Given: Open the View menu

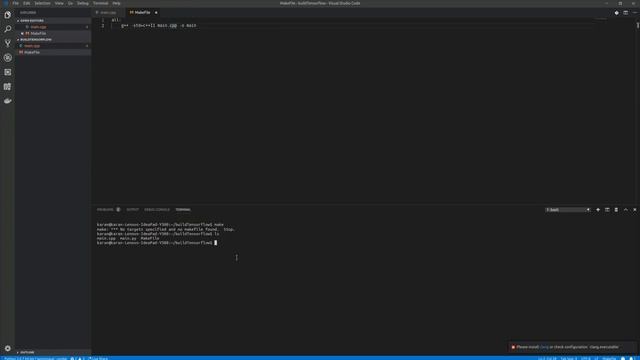Looking at the screenshot, I should point(59,3).
